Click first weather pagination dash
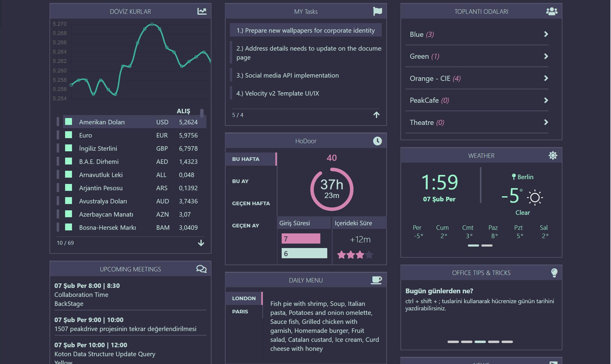 click(x=473, y=245)
